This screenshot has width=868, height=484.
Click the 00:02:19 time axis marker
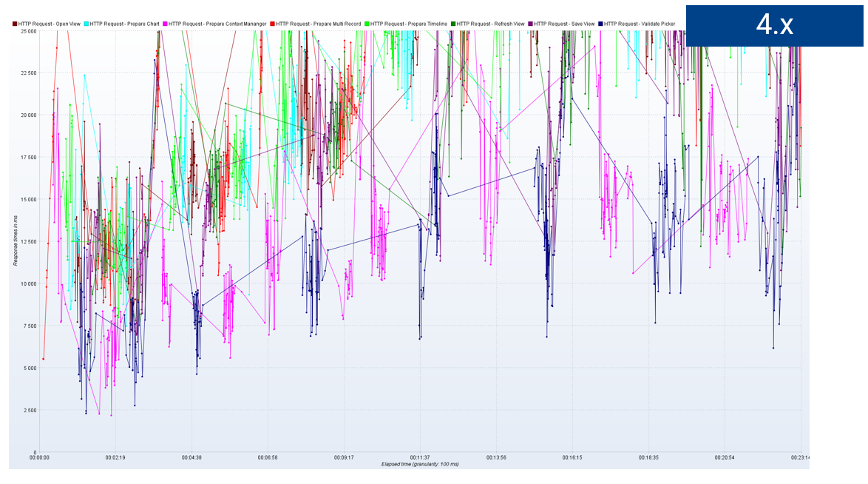tap(115, 458)
